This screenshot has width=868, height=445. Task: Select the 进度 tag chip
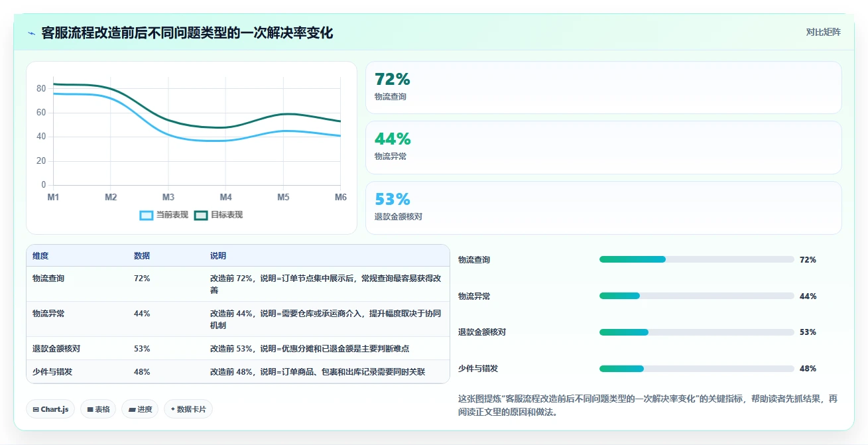tap(140, 409)
